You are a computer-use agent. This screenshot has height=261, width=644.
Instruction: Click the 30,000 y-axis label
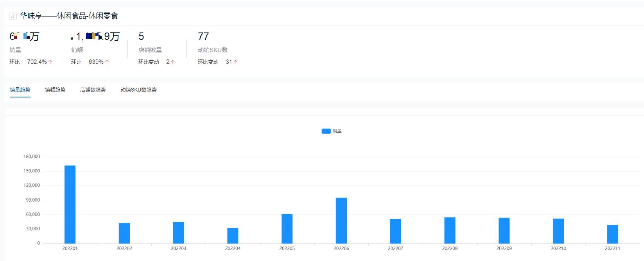click(33, 229)
